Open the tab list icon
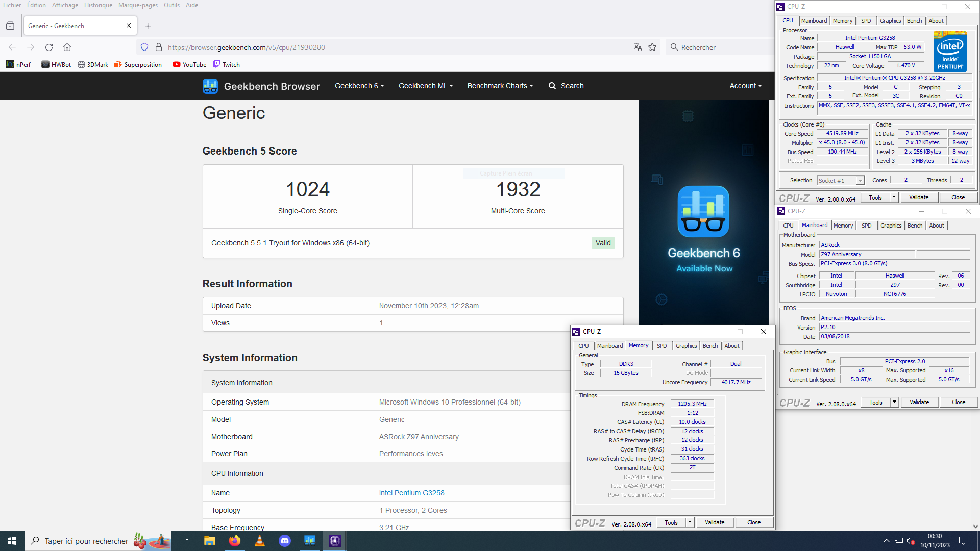 10,26
